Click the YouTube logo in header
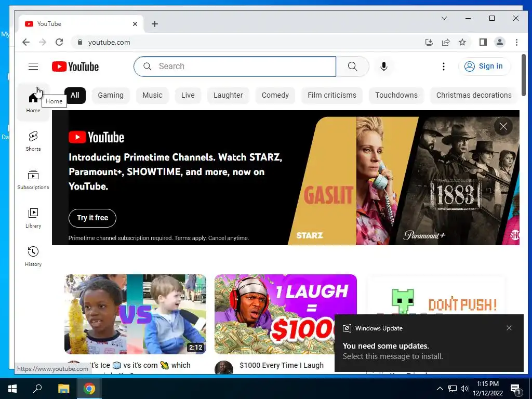The height and width of the screenshot is (399, 532). 75,66
